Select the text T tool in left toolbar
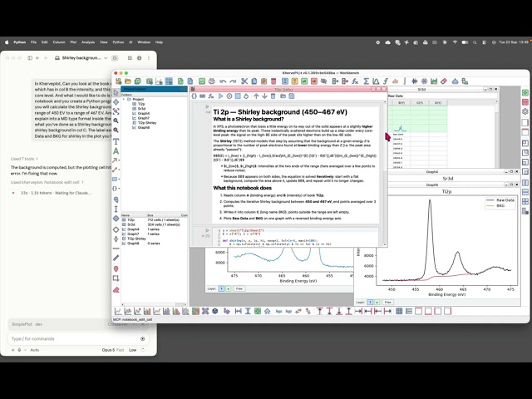This screenshot has height=399, width=532. click(116, 141)
